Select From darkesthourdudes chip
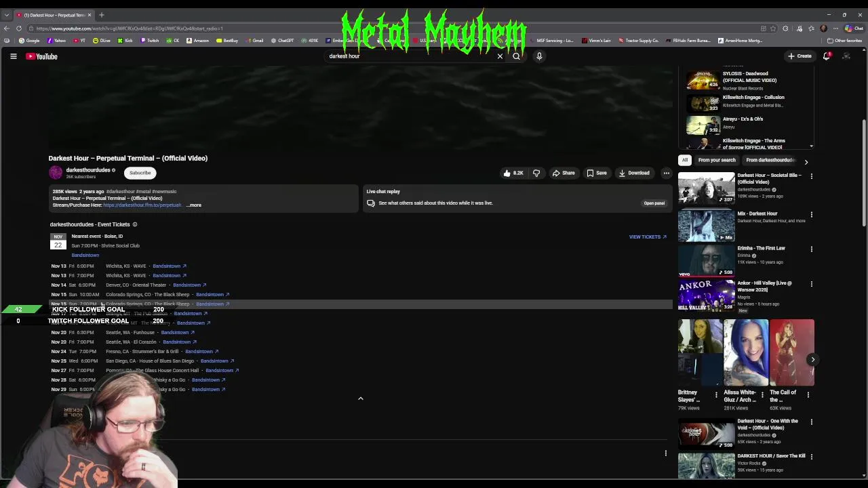The height and width of the screenshot is (488, 868). click(770, 160)
